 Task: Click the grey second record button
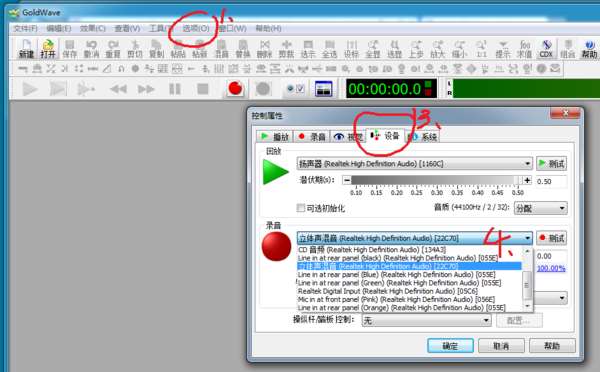[263, 89]
